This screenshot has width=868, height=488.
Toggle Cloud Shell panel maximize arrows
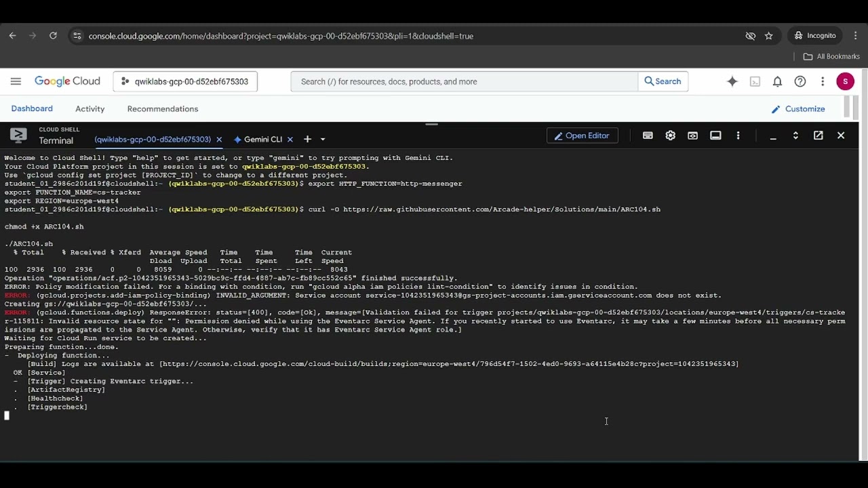(x=795, y=136)
